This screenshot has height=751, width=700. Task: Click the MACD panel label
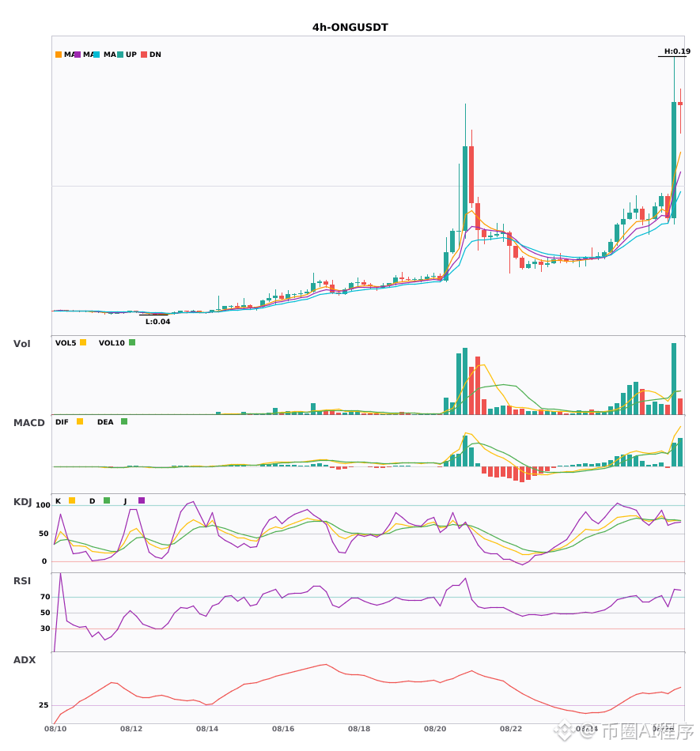pyautogui.click(x=28, y=423)
